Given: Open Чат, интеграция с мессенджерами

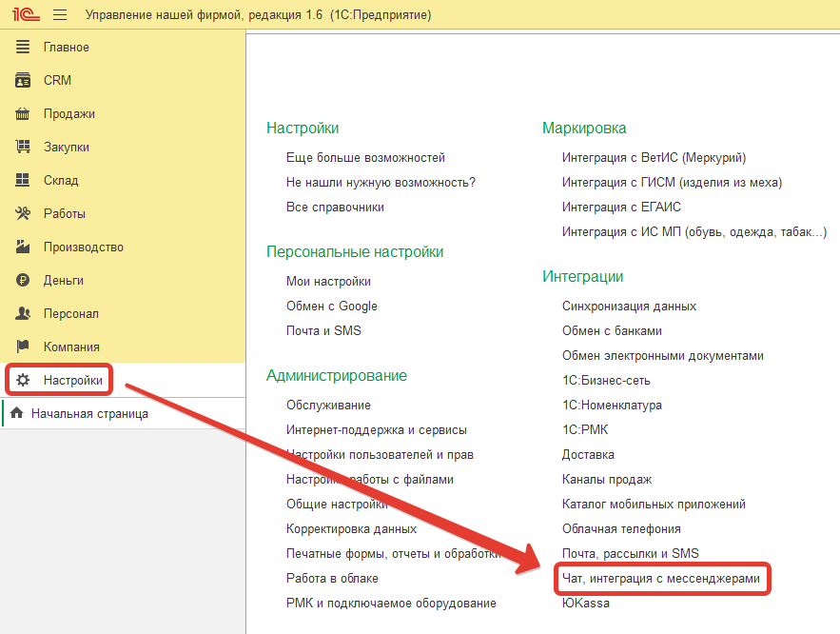Looking at the screenshot, I should click(x=661, y=578).
